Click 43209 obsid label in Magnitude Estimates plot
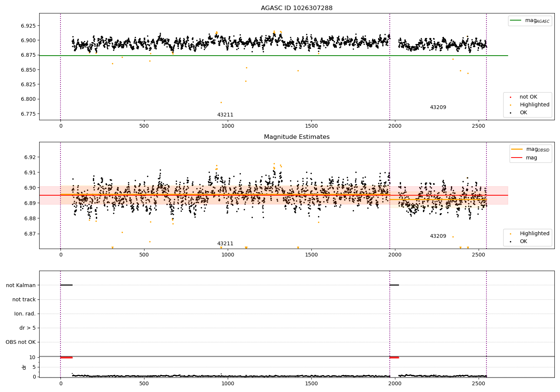This screenshot has width=560, height=392. point(438,236)
